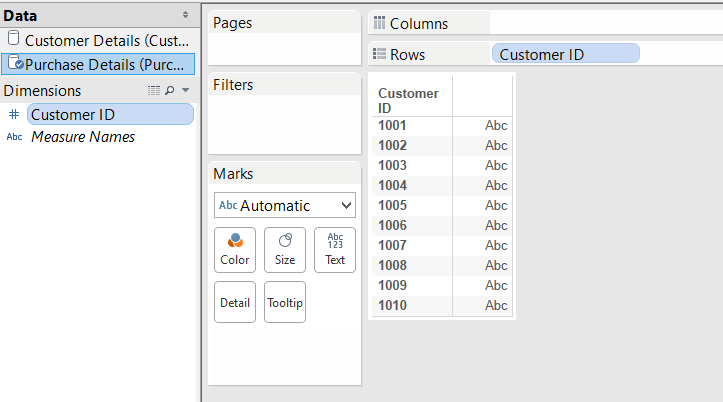Select row 1003 in the table
Image resolution: width=723 pixels, height=402 pixels.
click(392, 166)
